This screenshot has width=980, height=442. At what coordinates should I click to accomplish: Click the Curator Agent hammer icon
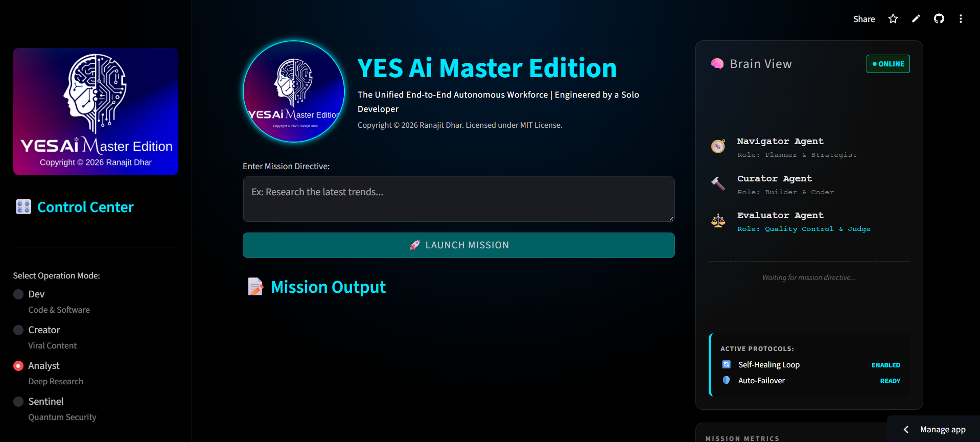click(718, 183)
